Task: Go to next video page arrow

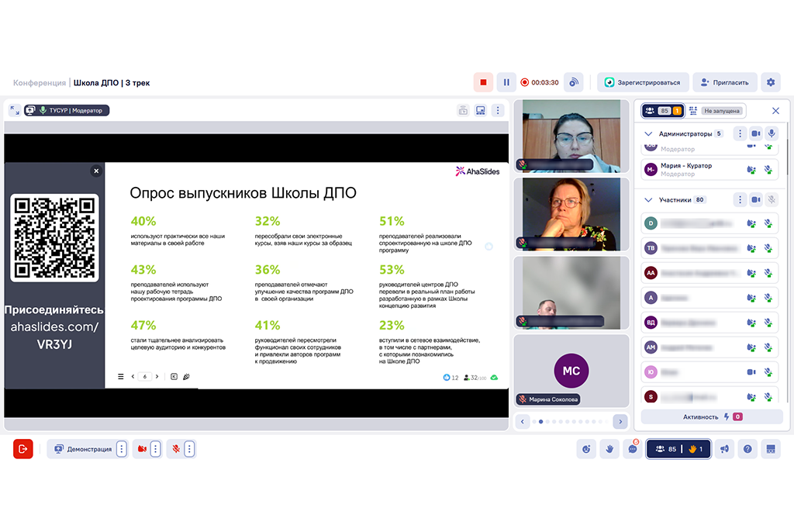Action: click(620, 421)
